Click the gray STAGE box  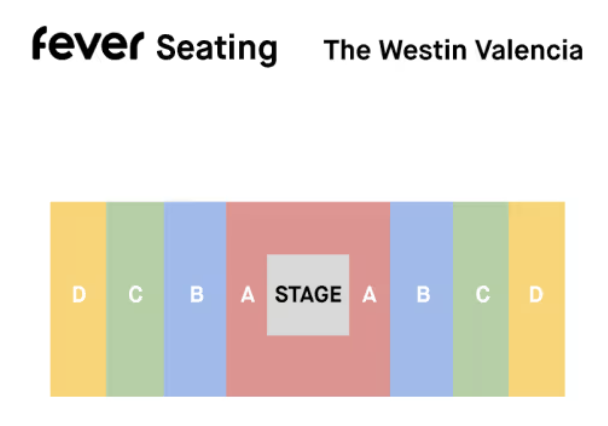pyautogui.click(x=308, y=295)
